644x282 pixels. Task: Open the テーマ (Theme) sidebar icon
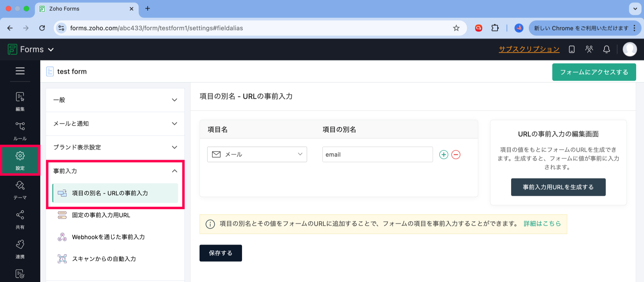[20, 190]
